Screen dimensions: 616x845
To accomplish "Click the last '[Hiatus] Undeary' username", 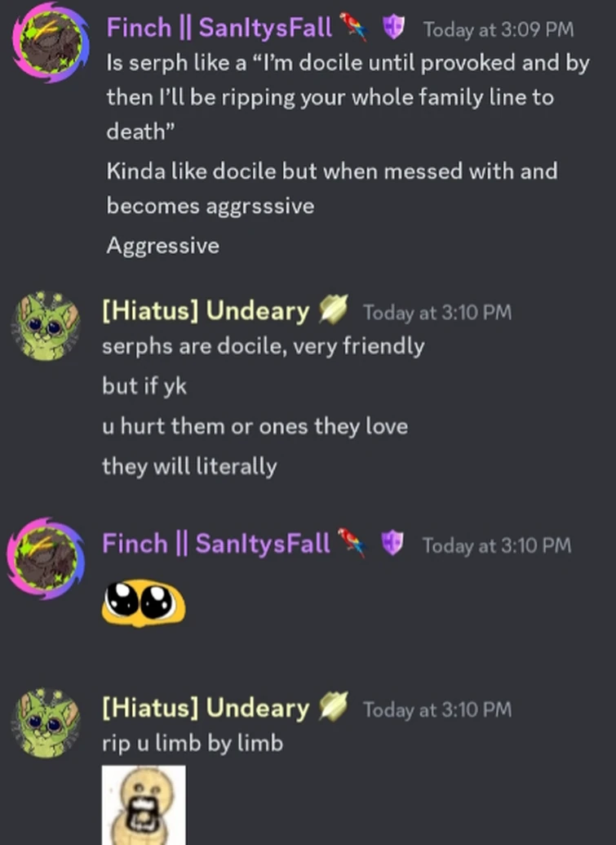I will 206,708.
